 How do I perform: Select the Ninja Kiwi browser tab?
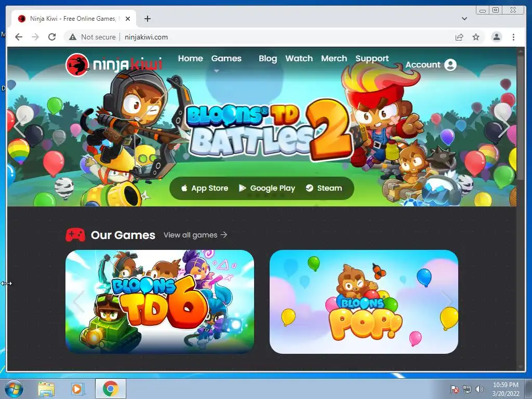[74, 19]
